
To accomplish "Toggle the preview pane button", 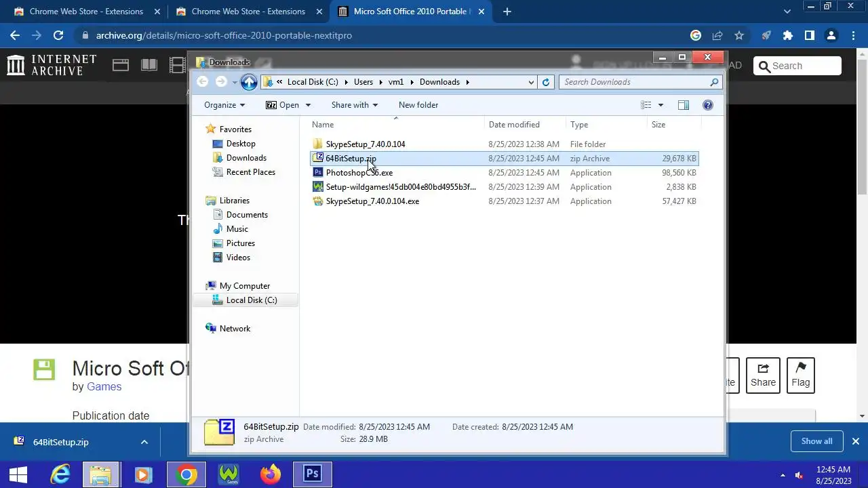I will pos(684,105).
